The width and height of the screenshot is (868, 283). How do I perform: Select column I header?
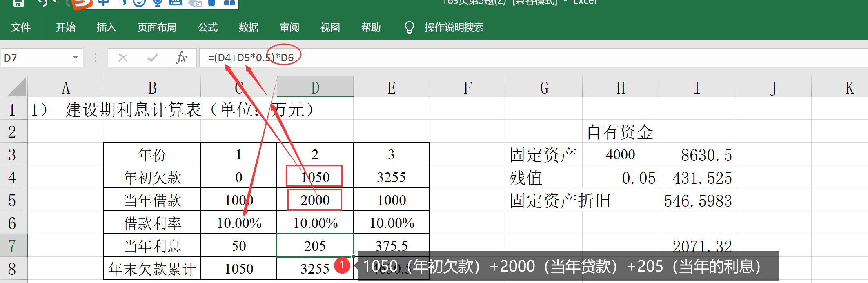pos(697,87)
